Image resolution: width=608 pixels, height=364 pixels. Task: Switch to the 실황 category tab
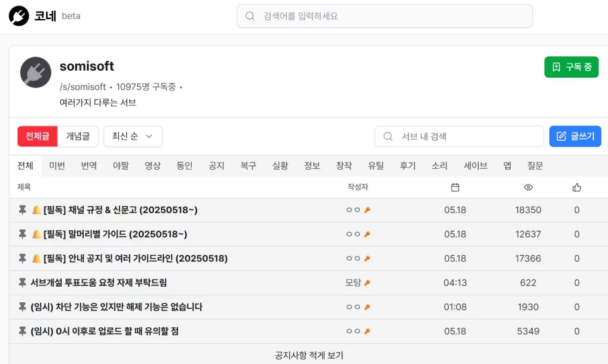[280, 166]
